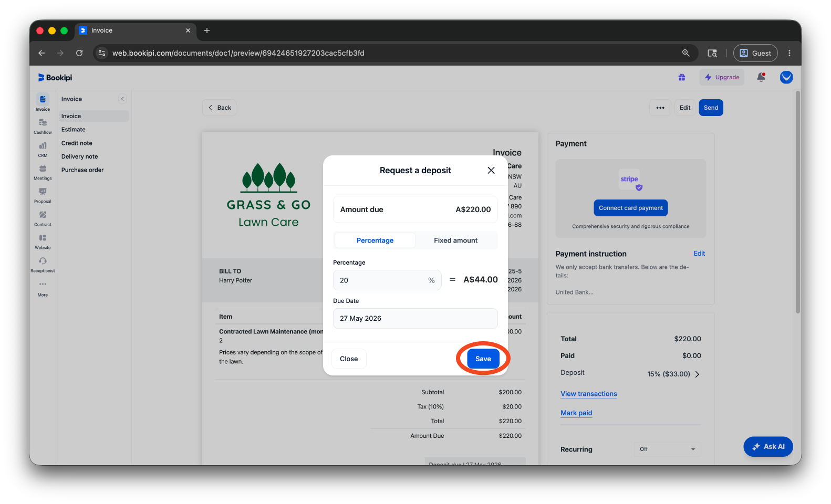This screenshot has height=504, width=831.
Task: Reload the browser page
Action: coord(79,53)
